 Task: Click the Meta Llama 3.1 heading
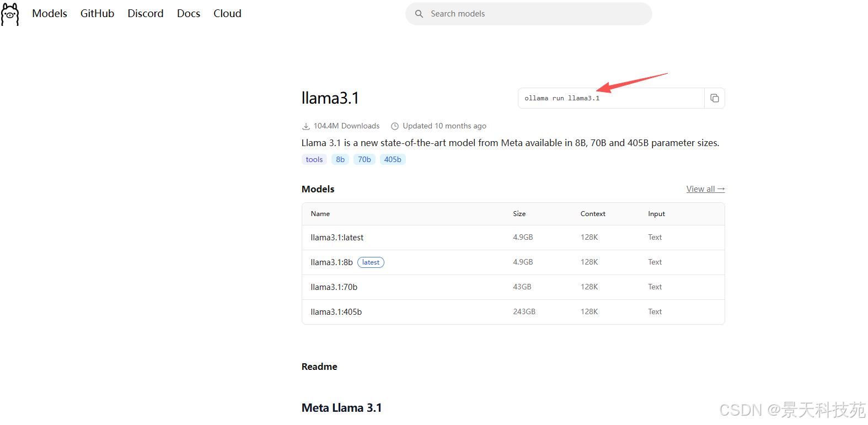pos(342,408)
